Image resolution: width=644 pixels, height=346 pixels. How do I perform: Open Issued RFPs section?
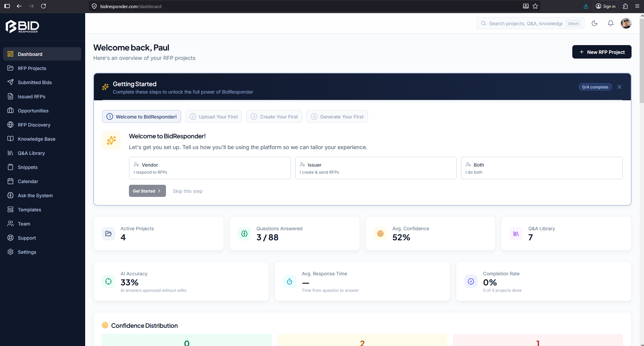click(42, 96)
